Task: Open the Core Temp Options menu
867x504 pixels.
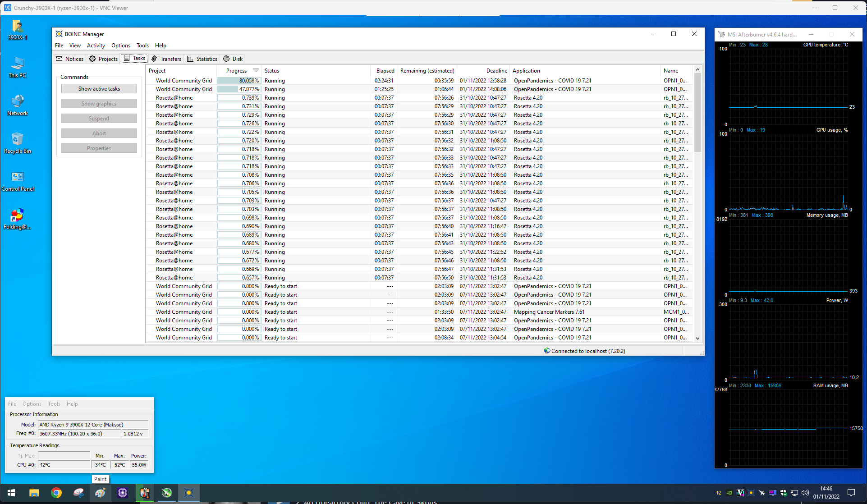Action: [x=32, y=404]
